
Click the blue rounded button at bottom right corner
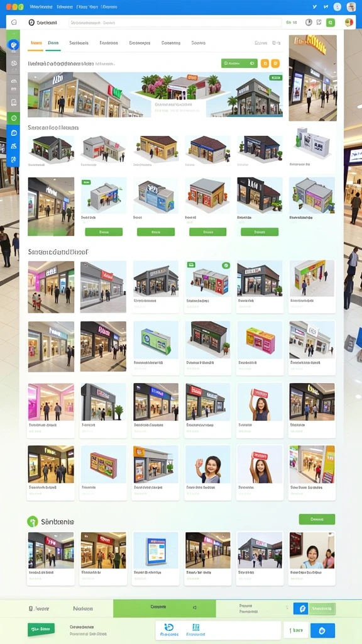(x=322, y=630)
